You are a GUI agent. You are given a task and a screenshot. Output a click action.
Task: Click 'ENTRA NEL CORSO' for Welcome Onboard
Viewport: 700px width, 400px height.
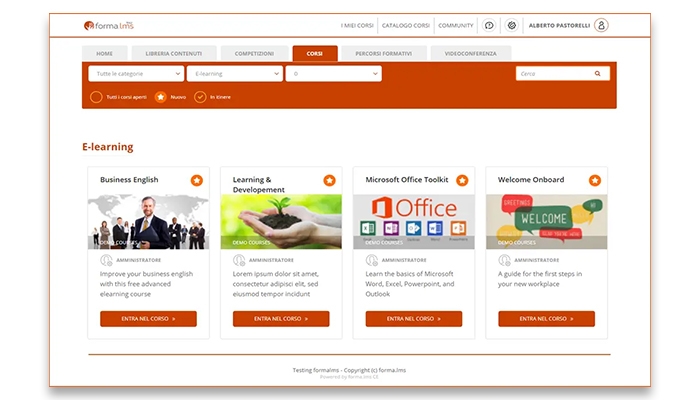546,319
